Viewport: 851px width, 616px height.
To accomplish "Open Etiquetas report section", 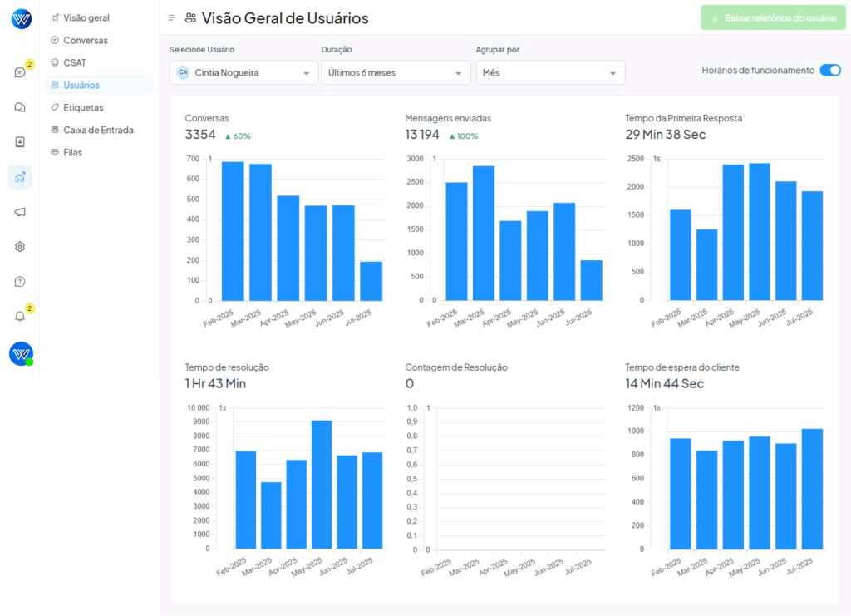I will 83,107.
